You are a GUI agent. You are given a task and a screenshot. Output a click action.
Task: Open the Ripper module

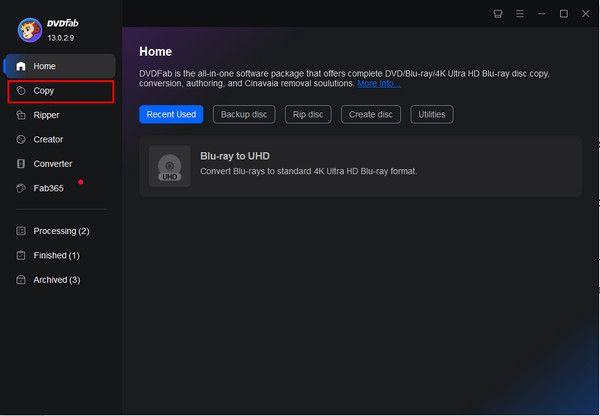[x=46, y=115]
